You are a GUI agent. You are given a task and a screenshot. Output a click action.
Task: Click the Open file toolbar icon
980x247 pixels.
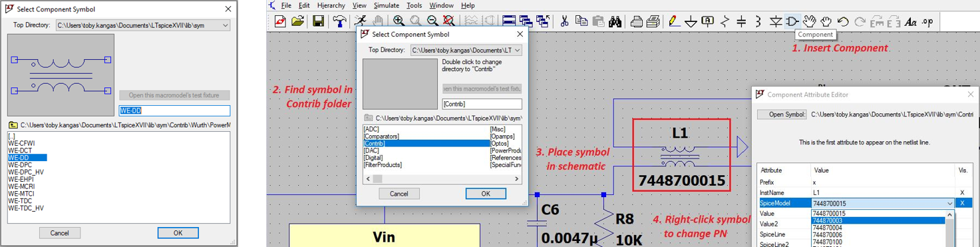[298, 21]
